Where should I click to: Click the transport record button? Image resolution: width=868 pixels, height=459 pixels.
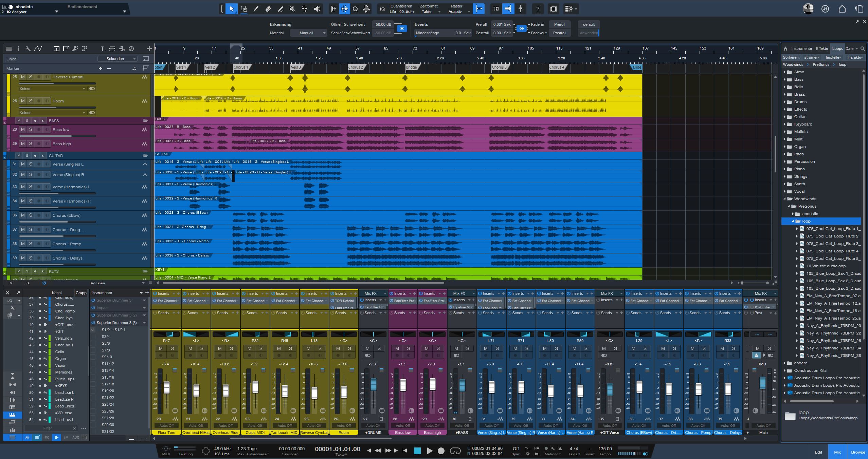pos(441,451)
